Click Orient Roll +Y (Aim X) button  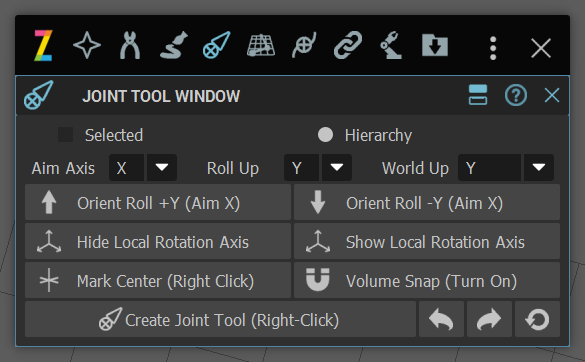[x=158, y=202]
